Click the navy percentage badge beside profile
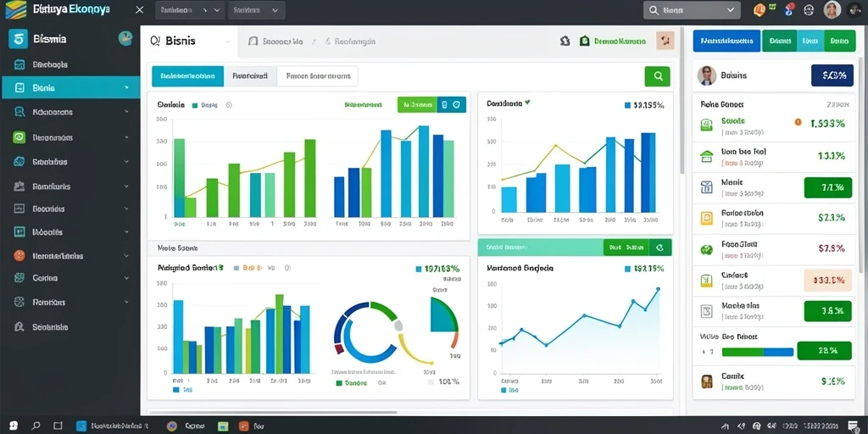Image resolution: width=868 pixels, height=434 pixels. [x=832, y=75]
